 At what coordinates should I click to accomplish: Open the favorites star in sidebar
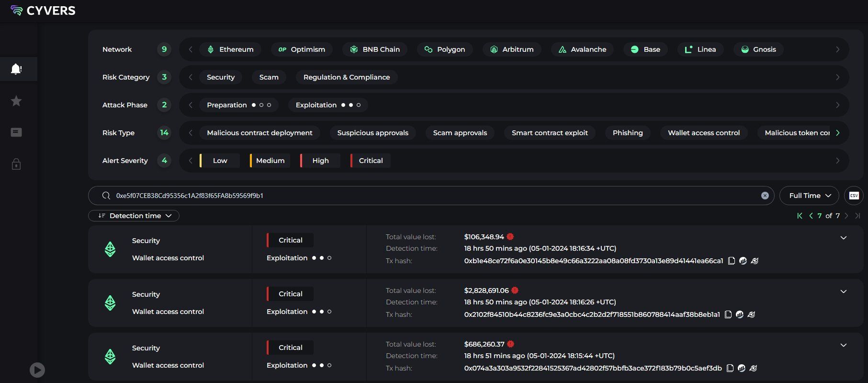[16, 101]
